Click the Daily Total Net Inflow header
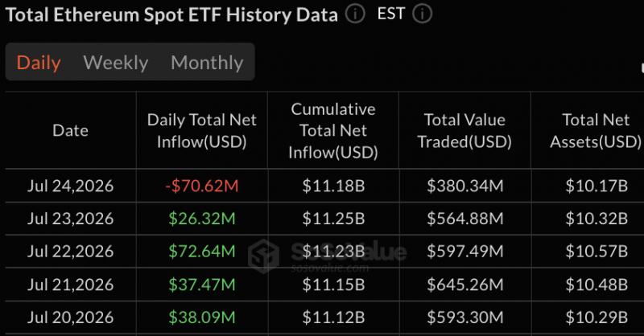This screenshot has height=336, width=644. tap(202, 130)
